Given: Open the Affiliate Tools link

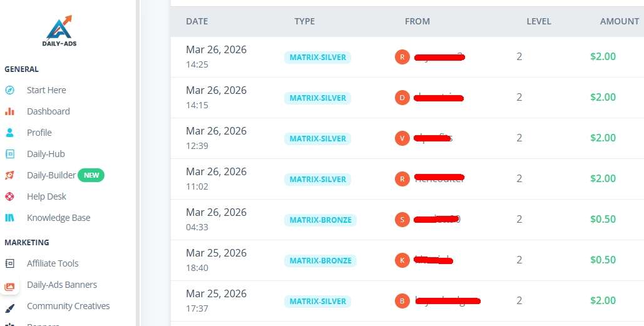Looking at the screenshot, I should (x=53, y=263).
